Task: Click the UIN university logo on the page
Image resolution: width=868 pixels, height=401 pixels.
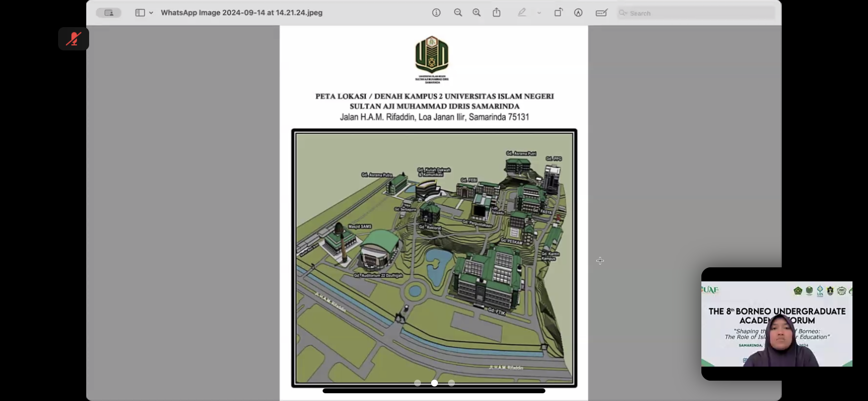Action: point(432,60)
